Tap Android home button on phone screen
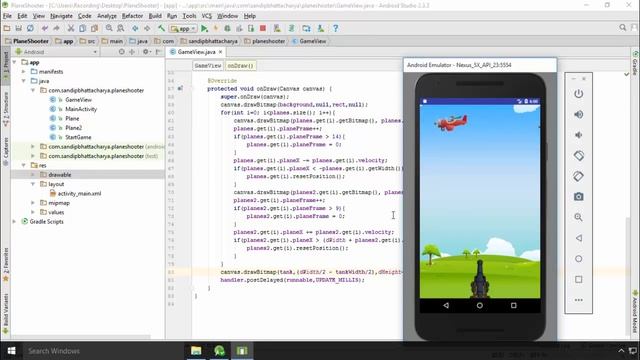Screen dimensions: 640x360 480,305
